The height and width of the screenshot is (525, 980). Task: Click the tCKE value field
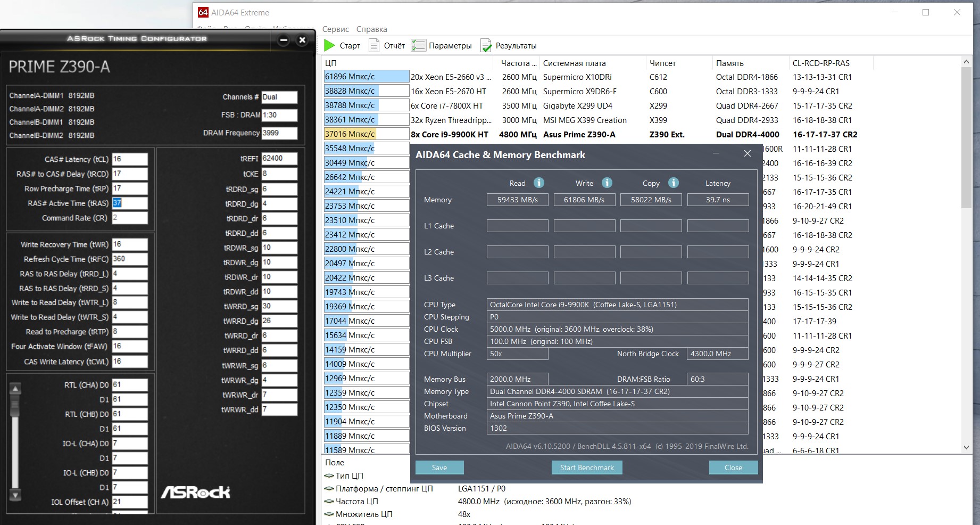(x=279, y=174)
